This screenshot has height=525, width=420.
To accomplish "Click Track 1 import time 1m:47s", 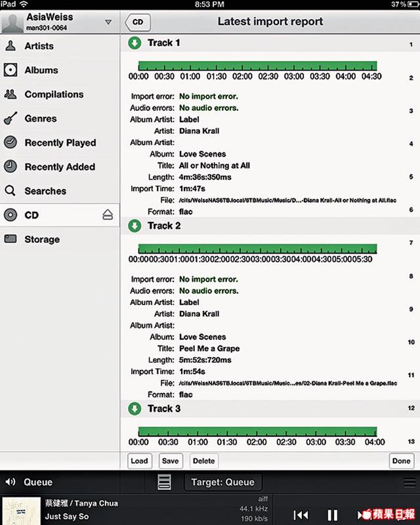I will 192,188.
